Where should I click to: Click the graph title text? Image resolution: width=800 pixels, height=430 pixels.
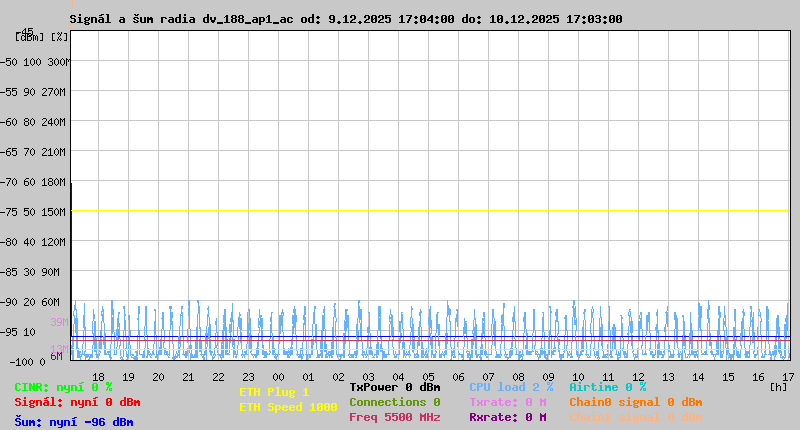(x=346, y=19)
